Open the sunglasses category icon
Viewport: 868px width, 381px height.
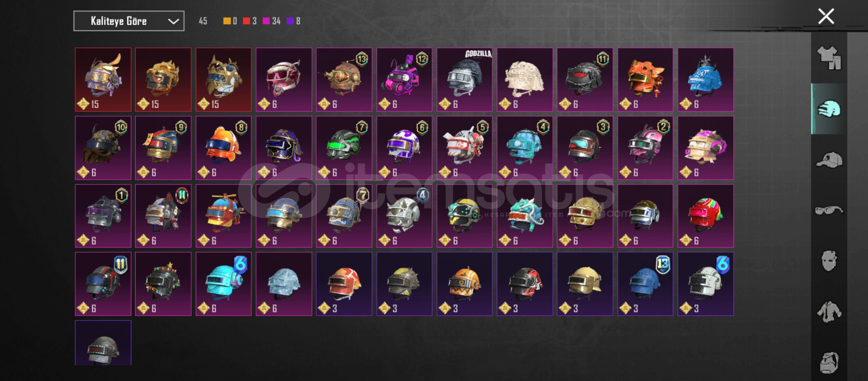click(x=829, y=211)
